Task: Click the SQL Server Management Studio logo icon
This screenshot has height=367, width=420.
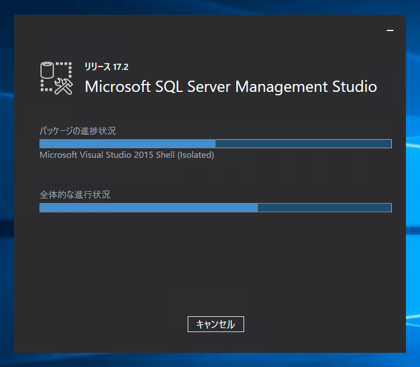Action: click(x=56, y=78)
